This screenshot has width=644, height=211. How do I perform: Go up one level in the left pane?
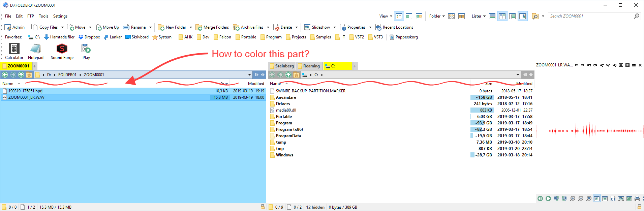(x=21, y=75)
